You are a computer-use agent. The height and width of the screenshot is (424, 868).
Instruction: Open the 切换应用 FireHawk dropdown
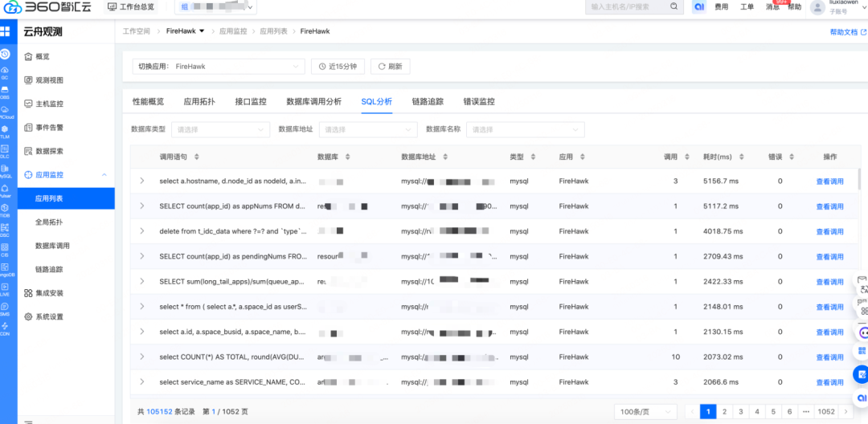pos(218,67)
